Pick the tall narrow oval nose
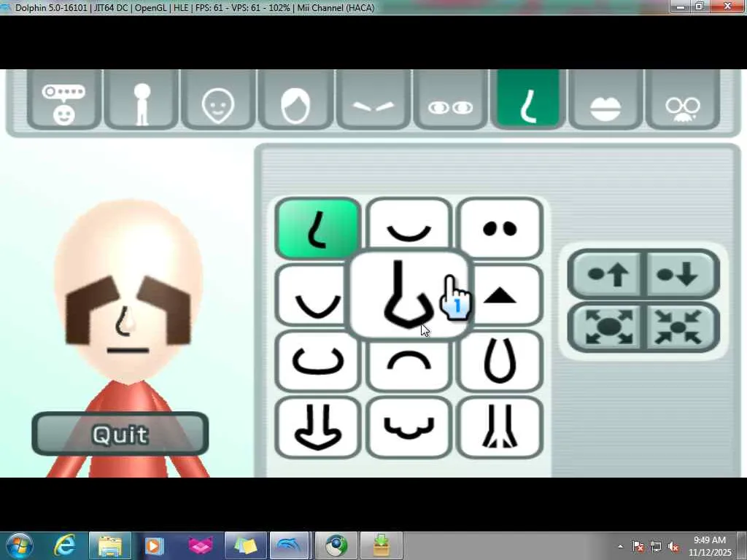The height and width of the screenshot is (560, 747). (500, 361)
